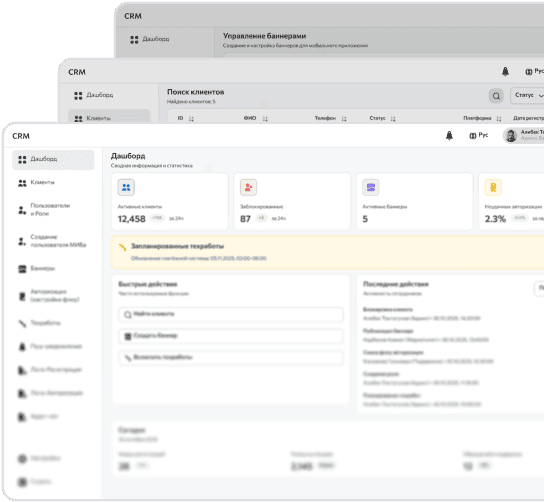Click CRM logo in Поиск клиентов window
This screenshot has width=544, height=502.
click(x=77, y=72)
